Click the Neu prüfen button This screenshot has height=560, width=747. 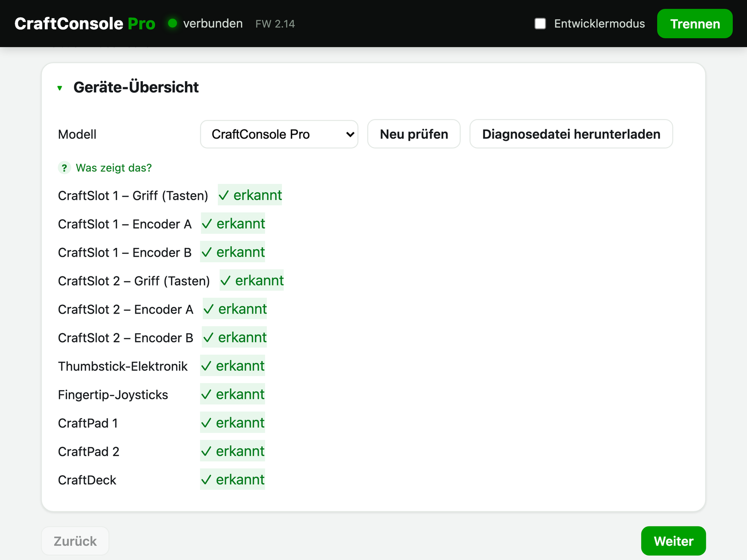(414, 134)
